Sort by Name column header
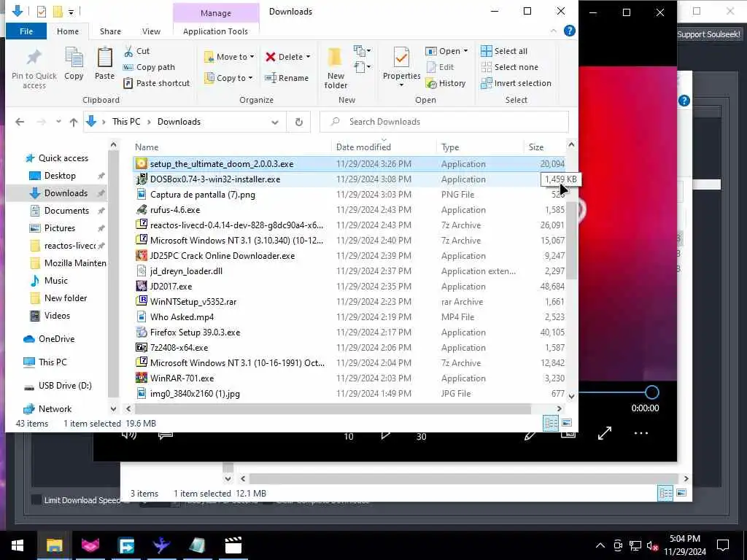The image size is (747, 560). tap(233, 147)
